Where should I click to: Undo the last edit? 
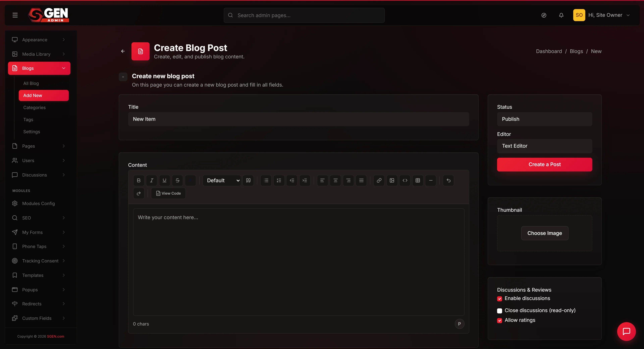448,180
